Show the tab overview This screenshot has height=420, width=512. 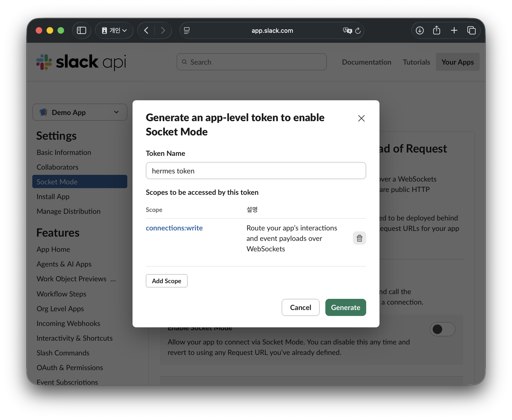[x=471, y=30]
